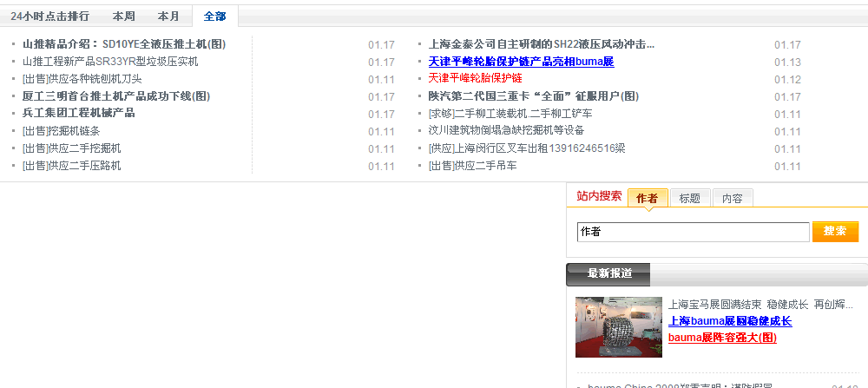868x388 pixels.
Task: Open the 最新报道 section header
Action: 609,274
